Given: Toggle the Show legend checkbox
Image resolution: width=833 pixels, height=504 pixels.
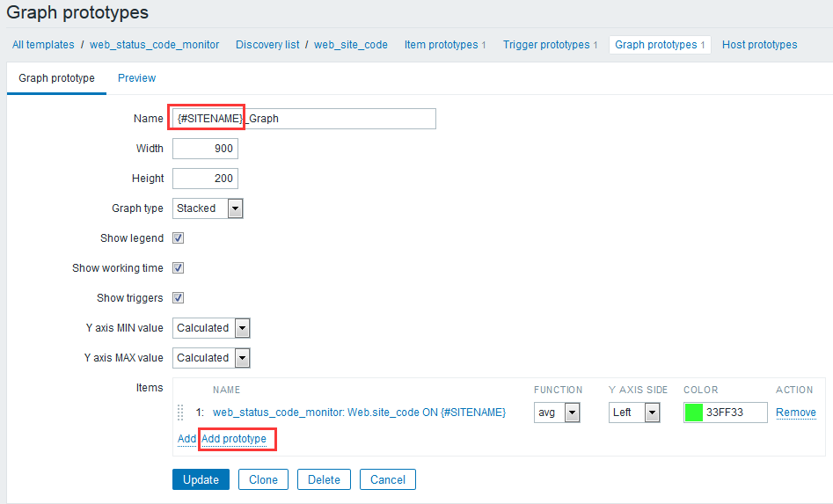Looking at the screenshot, I should (x=178, y=237).
